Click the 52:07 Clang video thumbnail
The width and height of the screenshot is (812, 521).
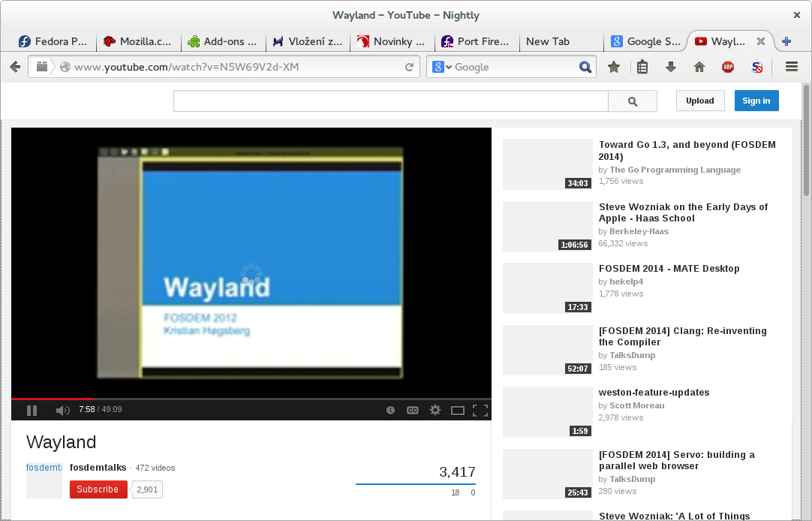tap(547, 350)
